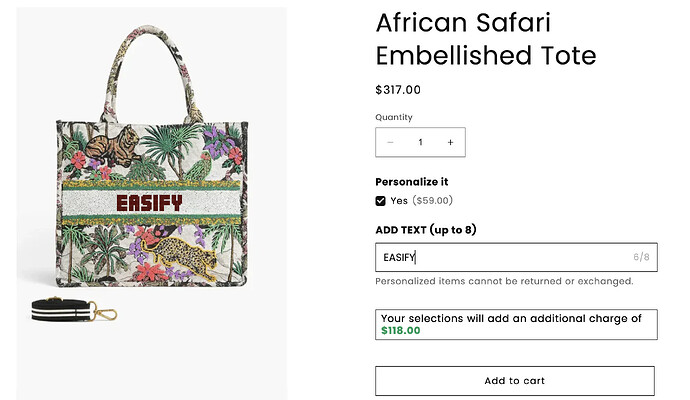
Task: Click the "Personalize it" heading
Action: (x=412, y=182)
